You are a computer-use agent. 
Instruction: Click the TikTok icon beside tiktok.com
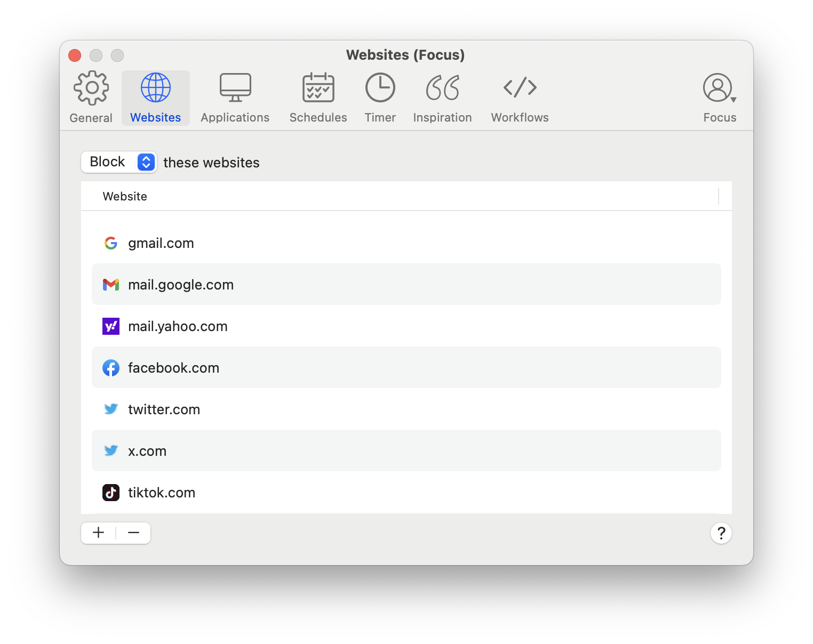click(110, 493)
